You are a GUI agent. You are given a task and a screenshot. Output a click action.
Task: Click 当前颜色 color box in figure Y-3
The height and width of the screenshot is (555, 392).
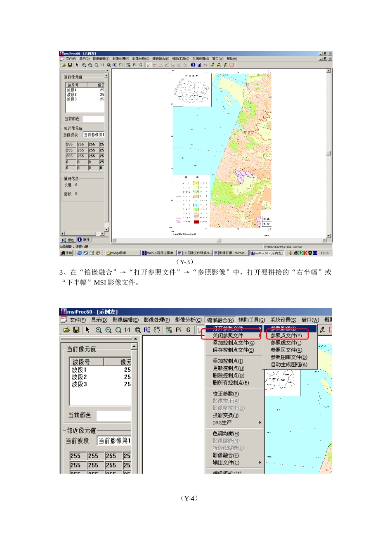[94, 119]
